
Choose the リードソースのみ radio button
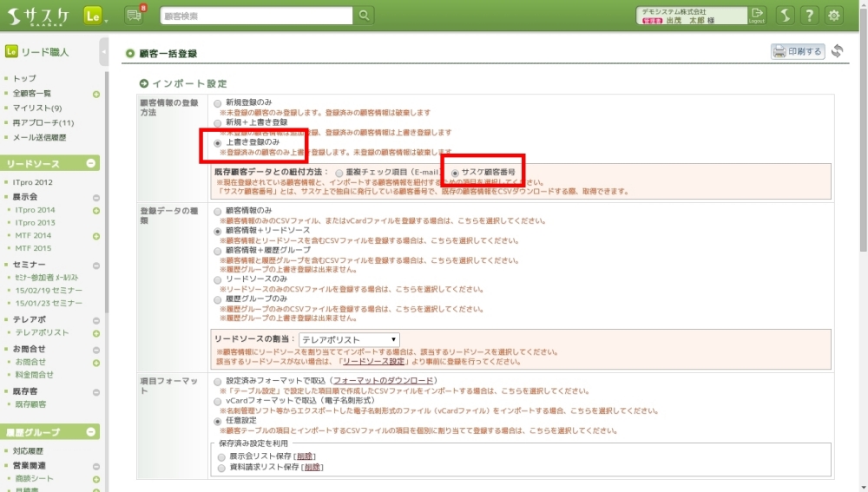point(218,280)
